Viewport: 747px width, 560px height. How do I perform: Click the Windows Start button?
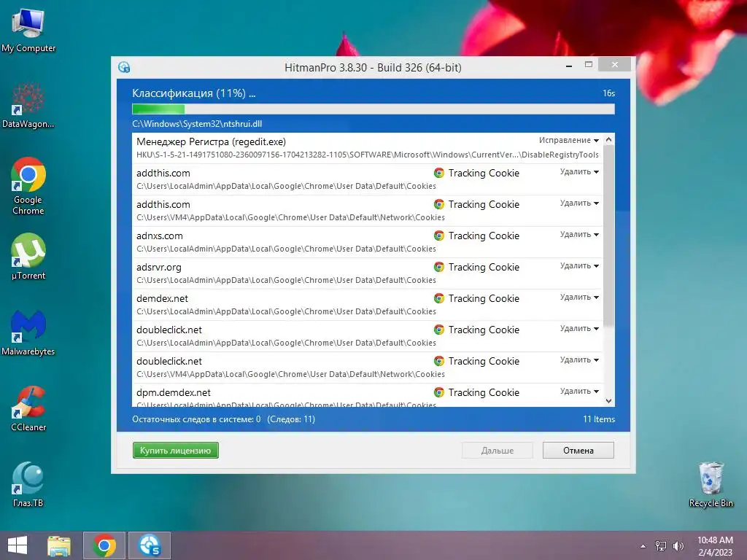18,545
